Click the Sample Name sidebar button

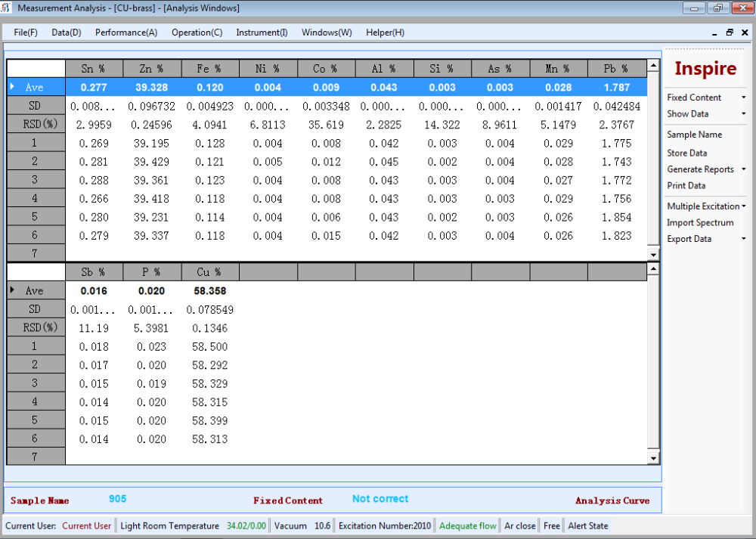694,135
